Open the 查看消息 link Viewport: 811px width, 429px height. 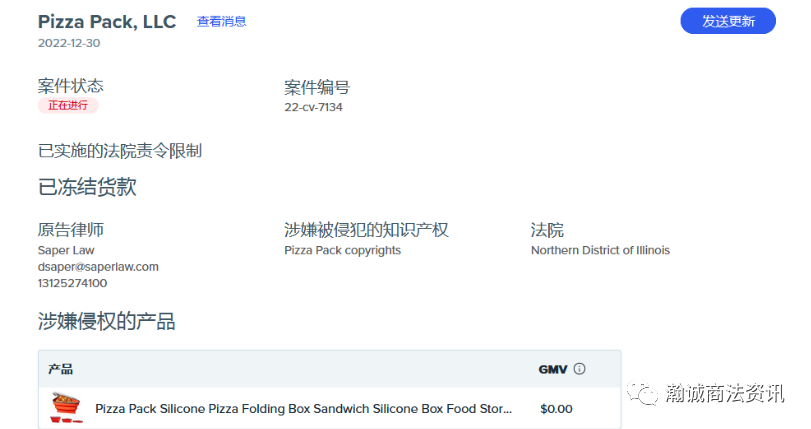click(221, 21)
